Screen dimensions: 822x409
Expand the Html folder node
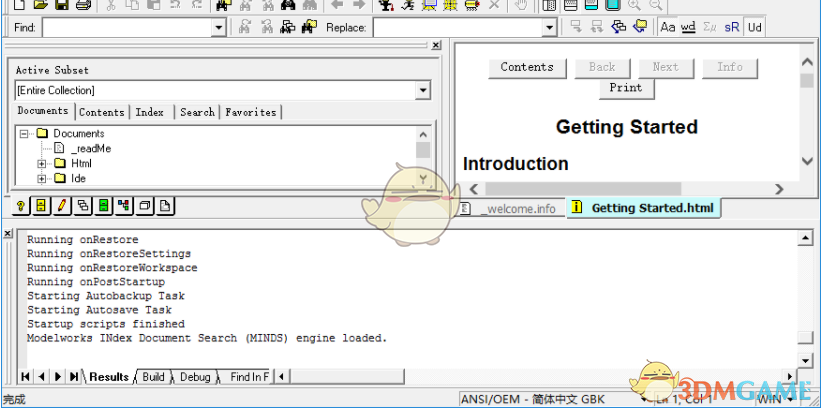41,164
